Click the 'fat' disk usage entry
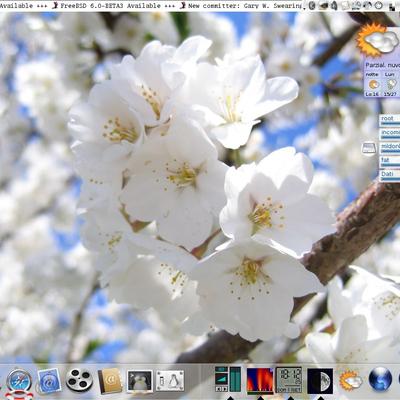 390,162
